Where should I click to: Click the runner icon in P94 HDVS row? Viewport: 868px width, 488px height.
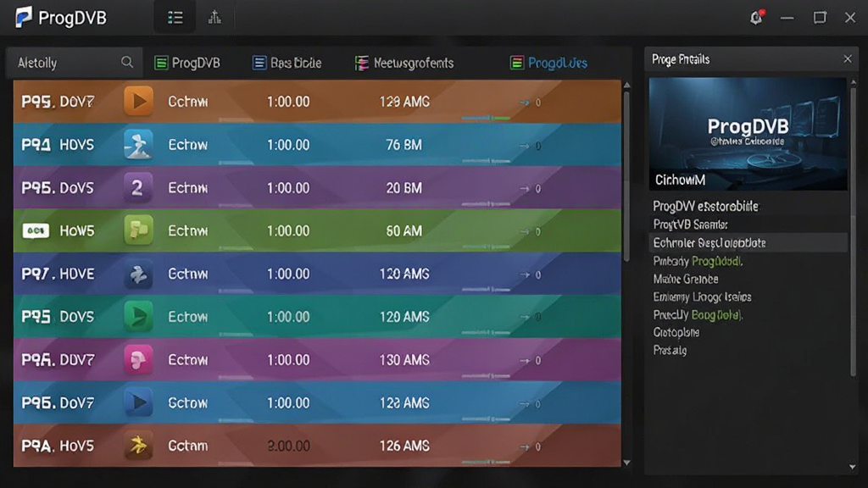138,144
